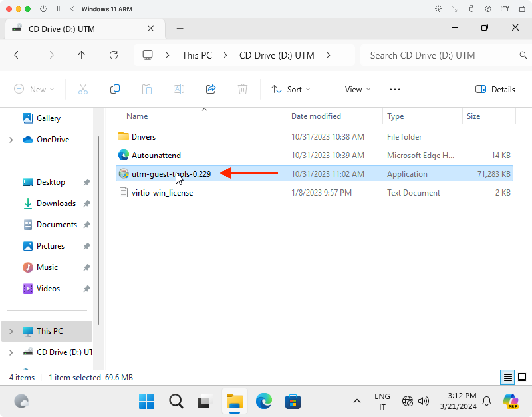Click the Delete trash icon
The height and width of the screenshot is (417, 532).
point(243,89)
